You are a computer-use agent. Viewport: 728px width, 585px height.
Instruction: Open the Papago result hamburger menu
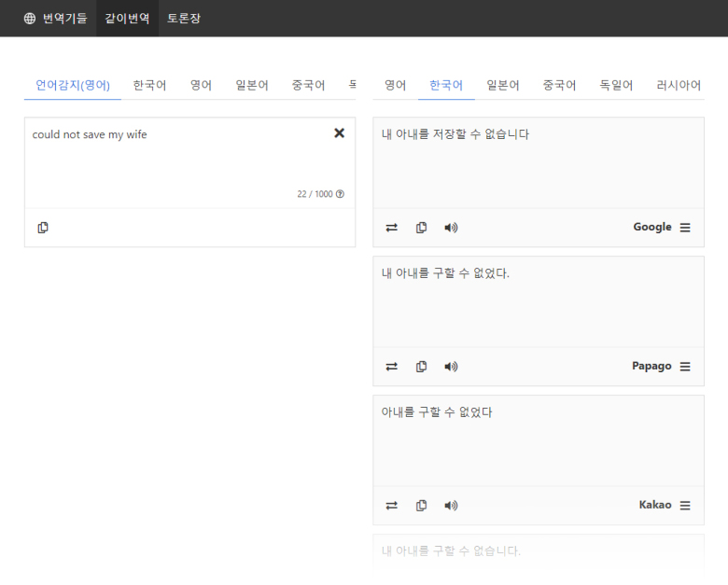(x=685, y=367)
